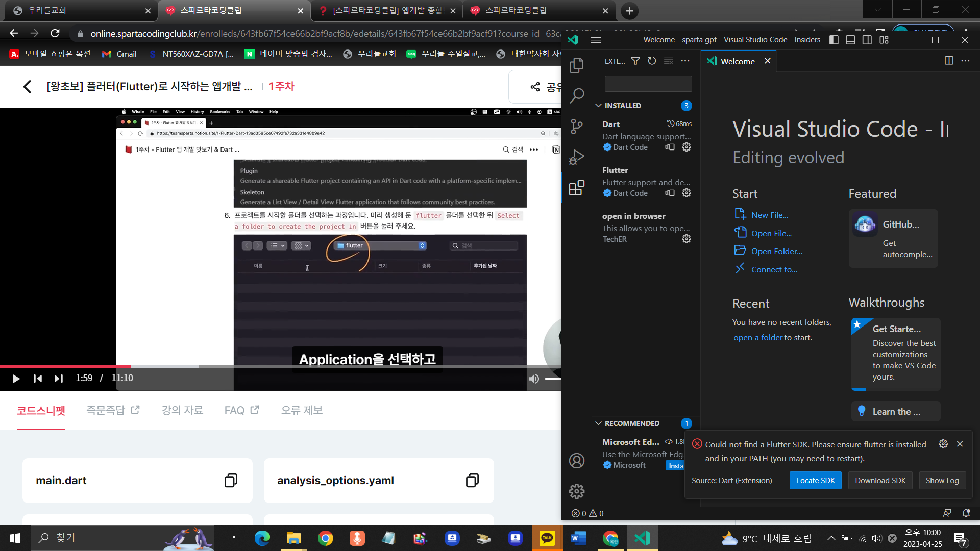Split the editor to the right
The image size is (980, 551).
pyautogui.click(x=949, y=61)
